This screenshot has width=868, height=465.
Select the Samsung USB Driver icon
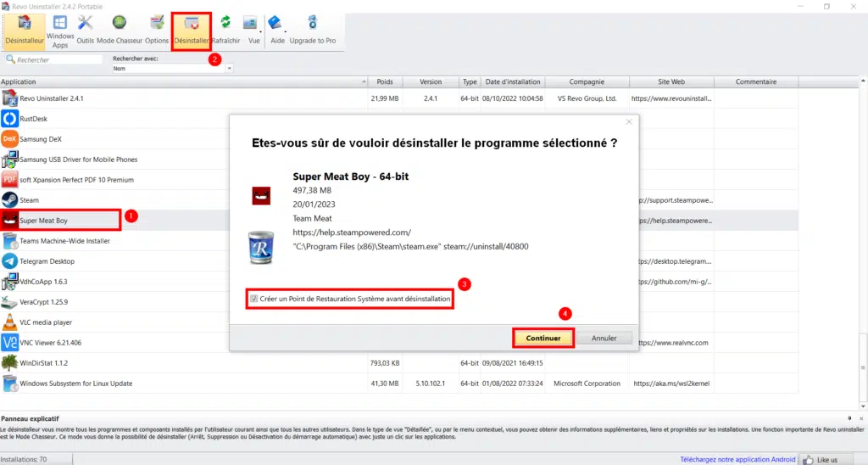point(9,160)
